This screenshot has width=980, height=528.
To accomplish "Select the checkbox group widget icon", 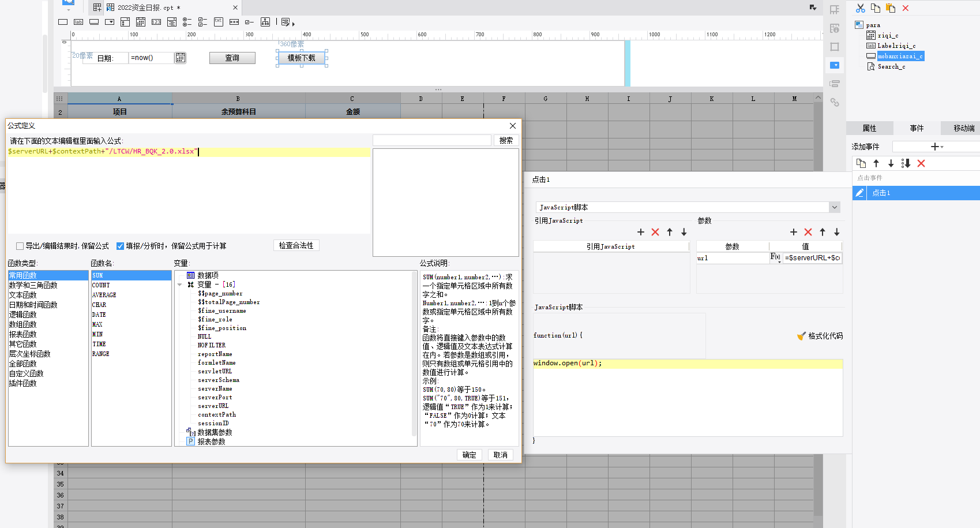I will [x=202, y=22].
